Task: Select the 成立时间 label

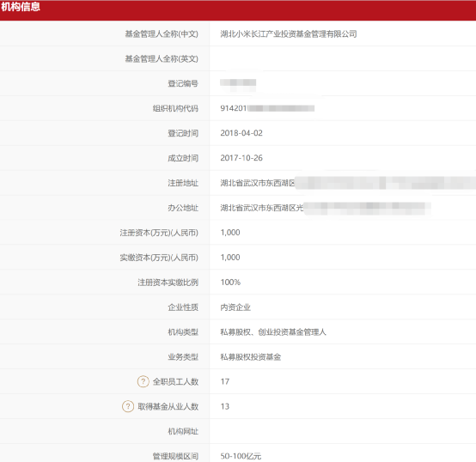Action: [183, 158]
